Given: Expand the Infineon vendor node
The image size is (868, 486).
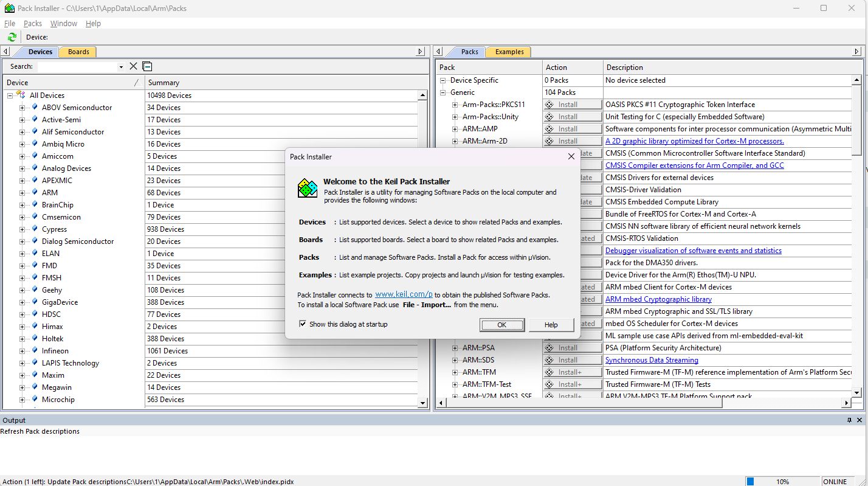Looking at the screenshot, I should pyautogui.click(x=22, y=351).
